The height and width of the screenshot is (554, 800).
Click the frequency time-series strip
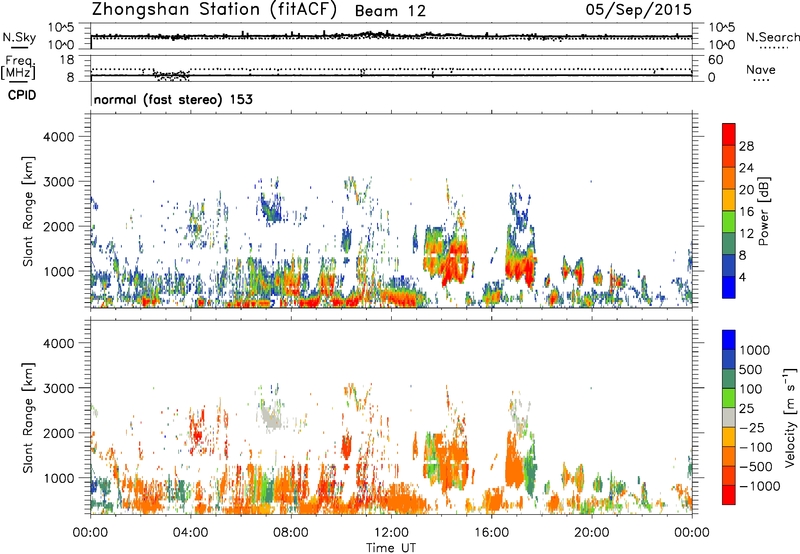[x=391, y=68]
